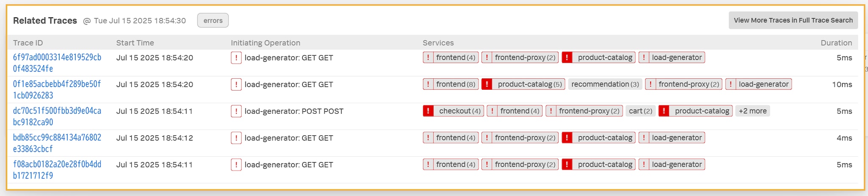Open trace 0f1e85acbebb4f289be50f1cb0926283
The image size is (868, 196).
(x=57, y=89)
